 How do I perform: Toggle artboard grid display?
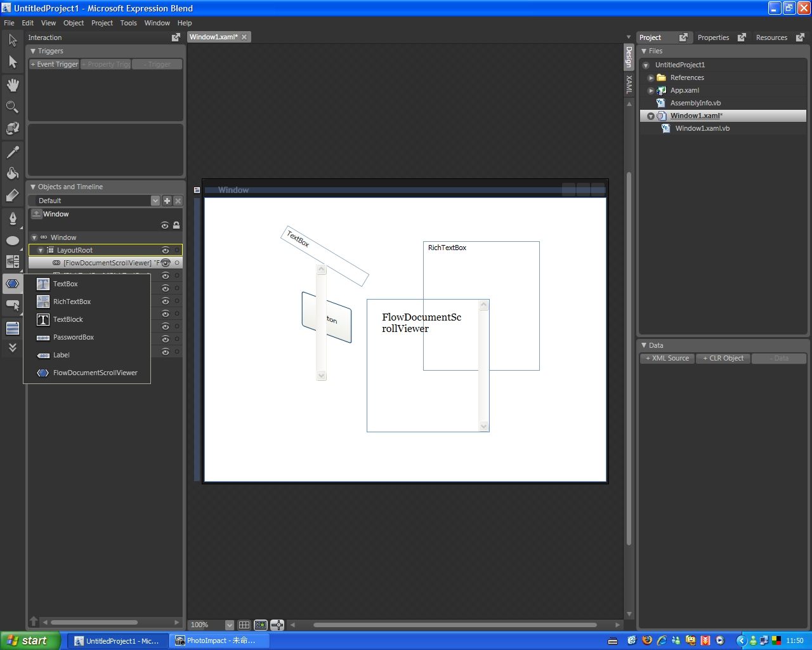click(244, 625)
